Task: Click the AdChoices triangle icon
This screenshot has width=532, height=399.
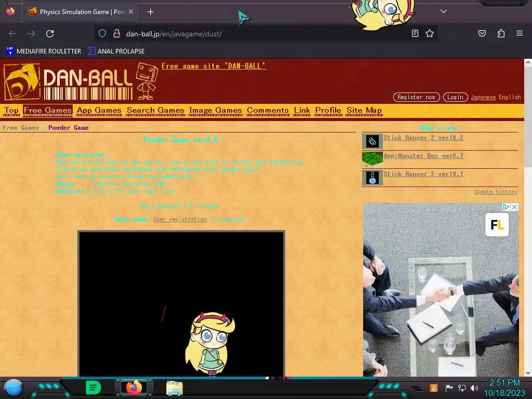Action: point(506,207)
